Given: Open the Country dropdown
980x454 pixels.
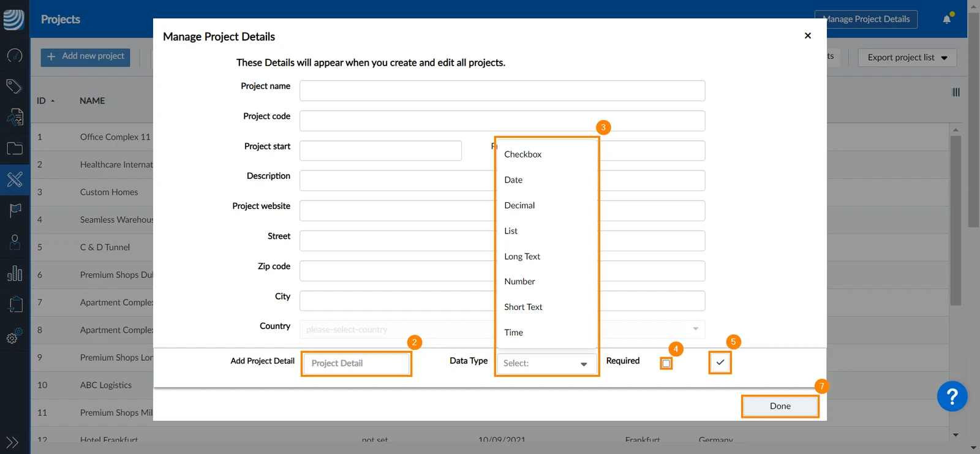Looking at the screenshot, I should (x=502, y=329).
